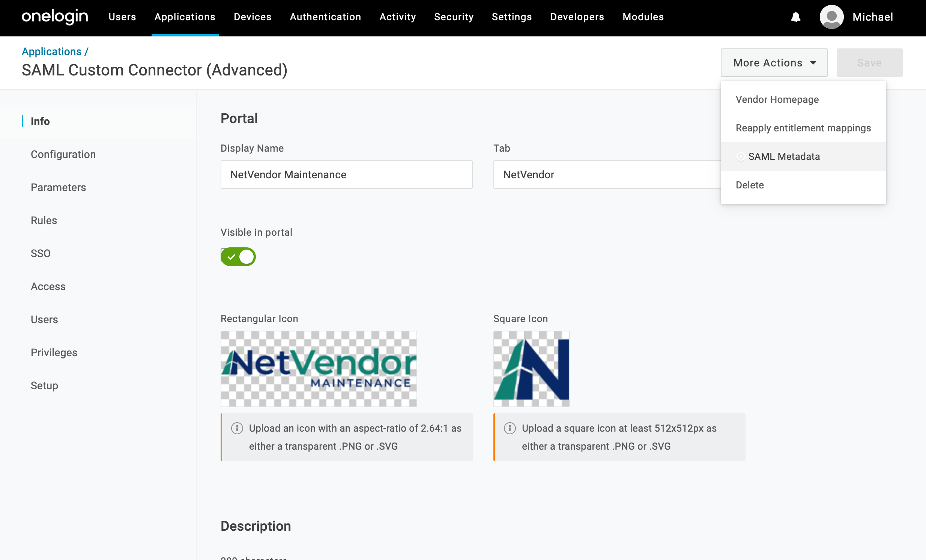Screen dimensions: 926x560
Task: Click the notification bell icon
Action: [795, 17]
